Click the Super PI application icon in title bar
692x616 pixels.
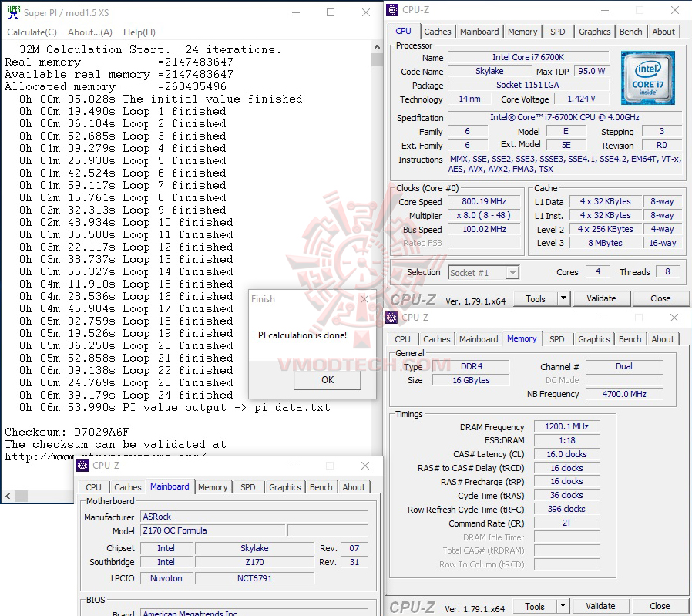click(14, 12)
